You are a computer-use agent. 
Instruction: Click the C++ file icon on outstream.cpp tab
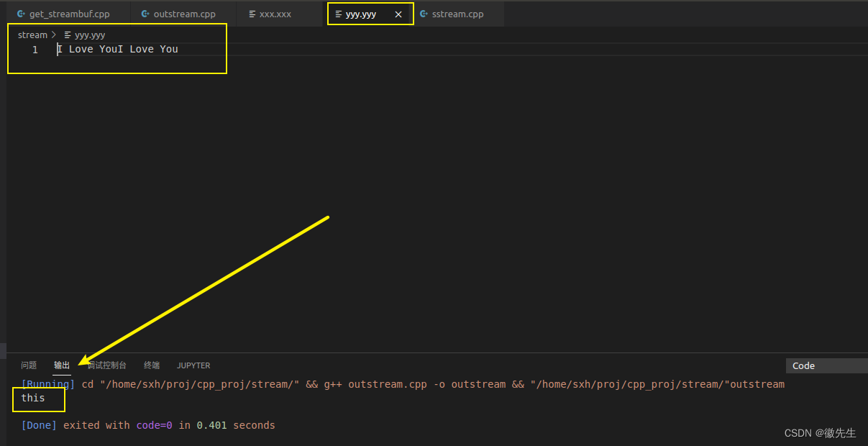[146, 14]
